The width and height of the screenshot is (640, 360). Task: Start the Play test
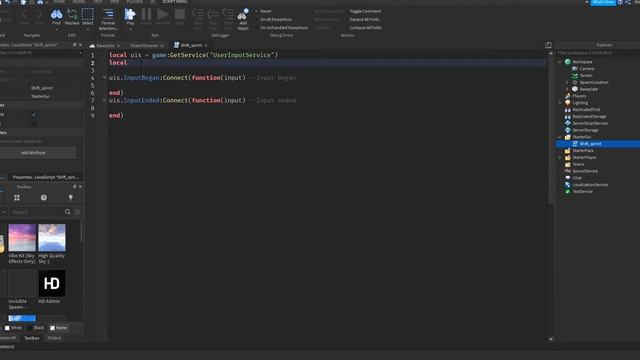[130, 17]
